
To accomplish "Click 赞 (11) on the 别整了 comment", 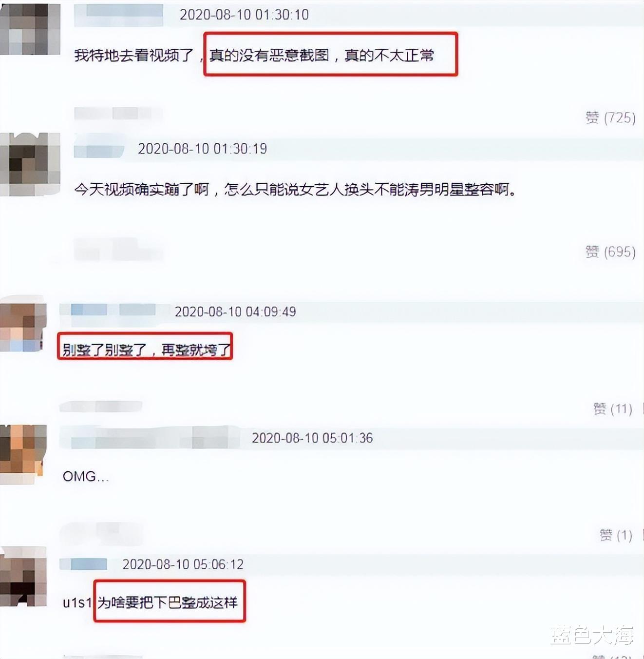I will pos(613,408).
